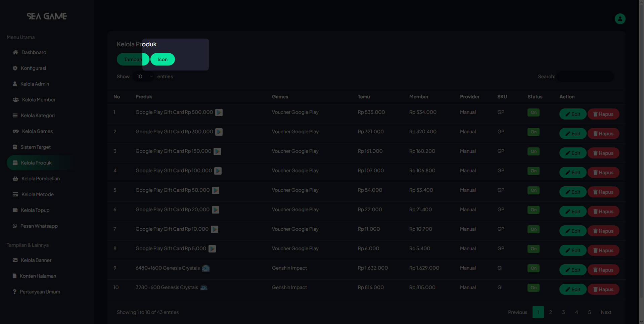The width and height of the screenshot is (644, 324).
Task: Delete 3280+600 Genesis Crystals with Hapus
Action: click(603, 289)
